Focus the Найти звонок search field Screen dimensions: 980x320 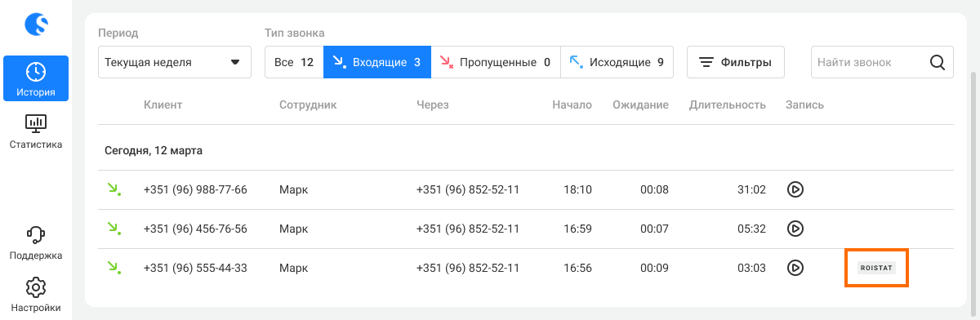tap(882, 62)
